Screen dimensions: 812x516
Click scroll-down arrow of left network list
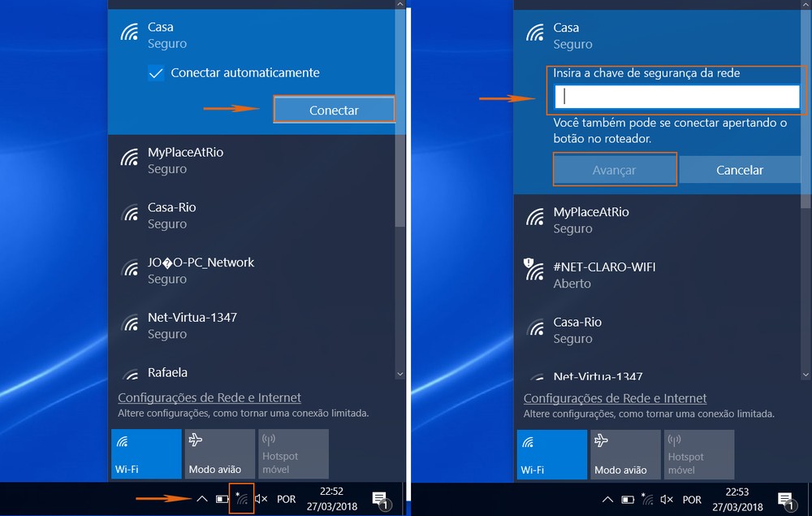[x=400, y=374]
